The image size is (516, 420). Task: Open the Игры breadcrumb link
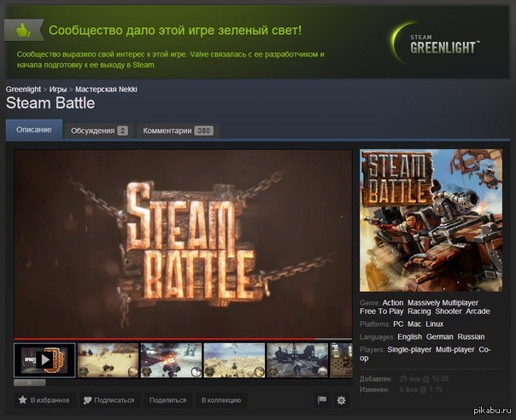58,89
